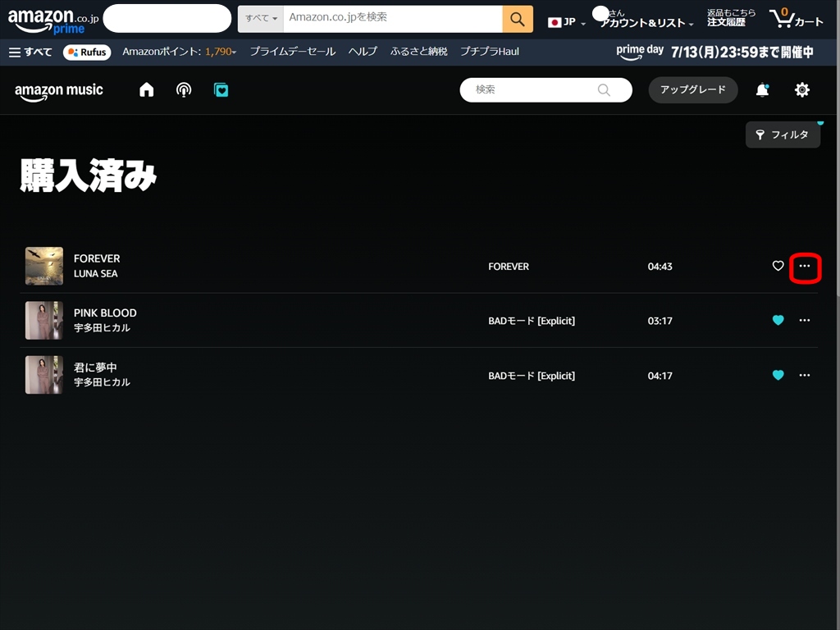Click 君に夢中 song title
The height and width of the screenshot is (630, 840).
click(95, 367)
